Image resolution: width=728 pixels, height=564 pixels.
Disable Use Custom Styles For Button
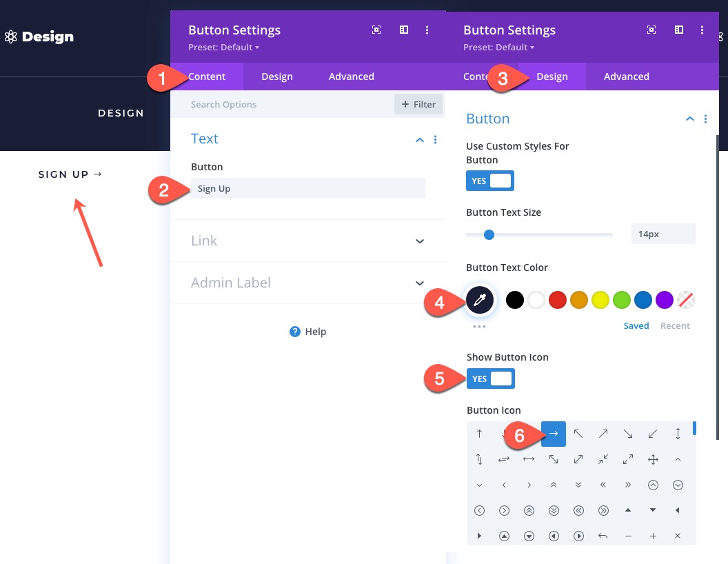point(490,181)
